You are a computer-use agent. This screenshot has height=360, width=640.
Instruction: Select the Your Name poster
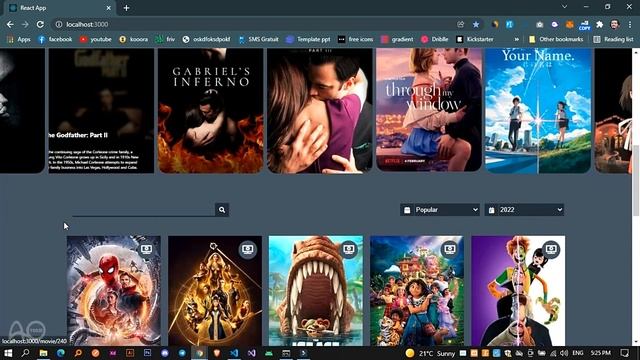(538, 111)
